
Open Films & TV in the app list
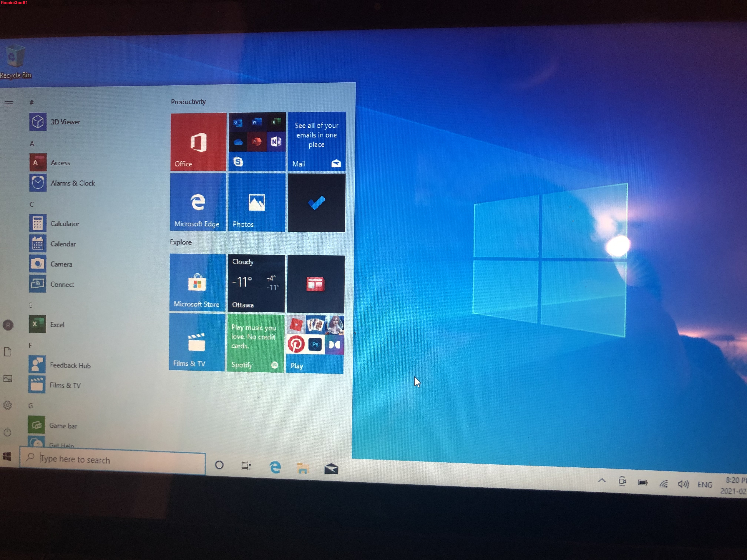(55, 385)
